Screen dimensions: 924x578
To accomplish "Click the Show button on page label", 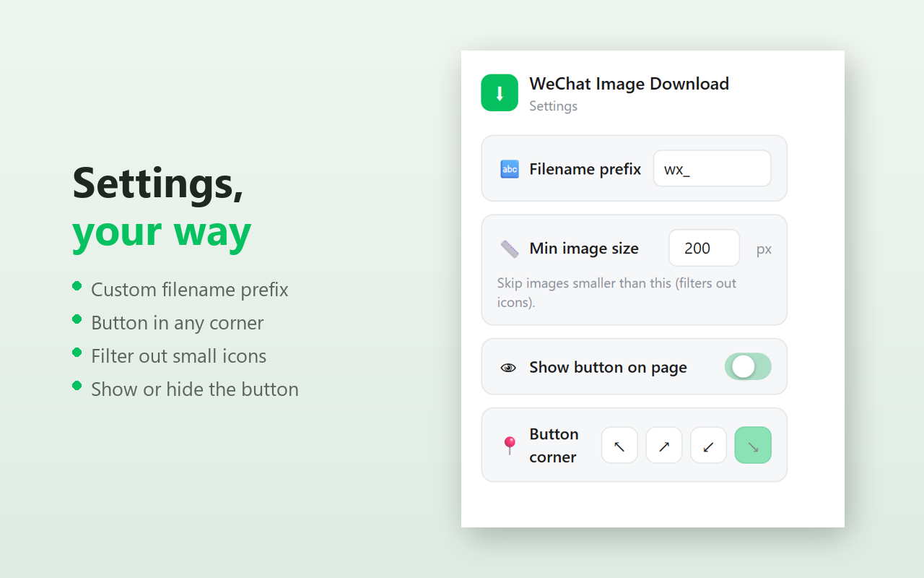I will tap(608, 368).
